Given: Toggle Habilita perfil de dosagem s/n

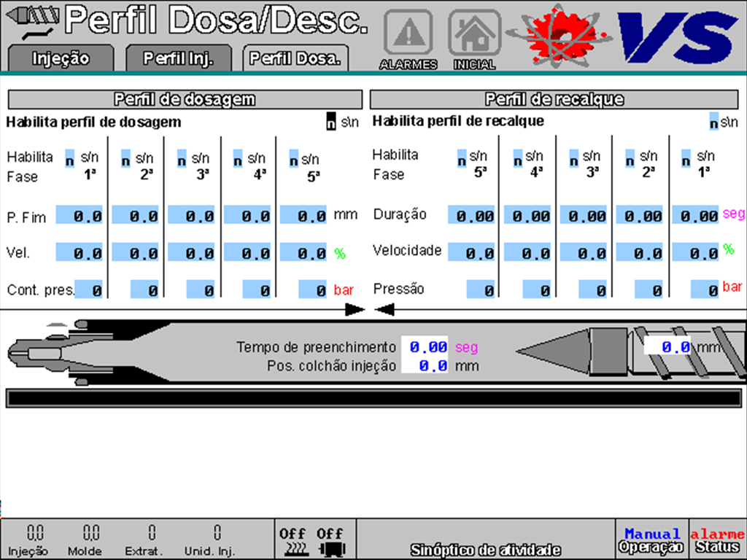Looking at the screenshot, I should pos(331,122).
